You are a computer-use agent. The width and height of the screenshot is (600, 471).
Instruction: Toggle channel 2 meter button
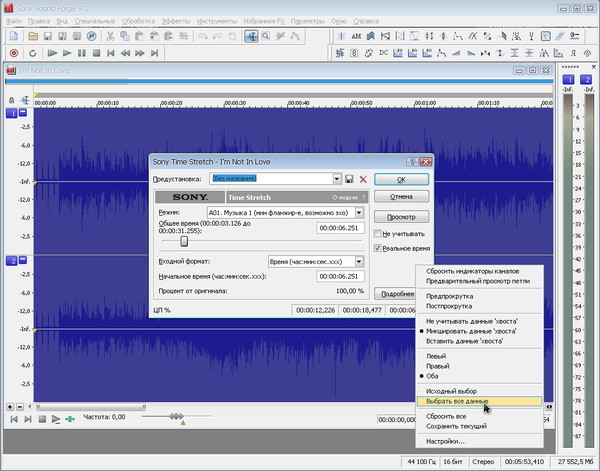586,80
